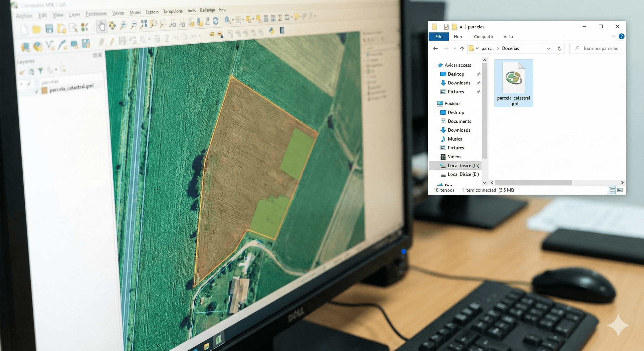Screen dimensions: 644x351
Task: Activate the Identify Features tool
Action: coord(227,20)
